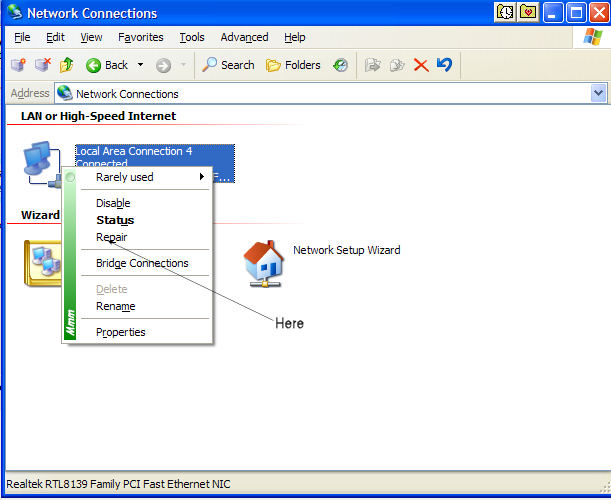Select Status in the context menu
Screen dimensions: 611x500
115,220
